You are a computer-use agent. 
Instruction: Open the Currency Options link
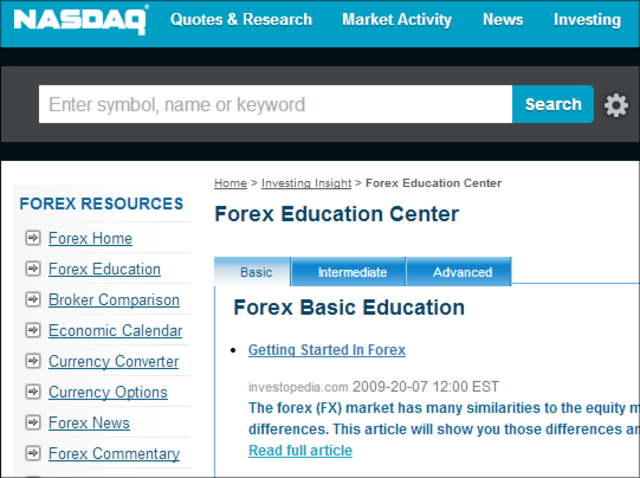tap(108, 392)
